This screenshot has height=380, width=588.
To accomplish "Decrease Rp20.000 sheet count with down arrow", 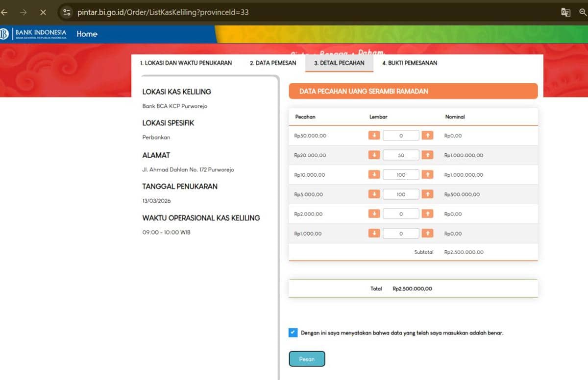I will pos(374,155).
